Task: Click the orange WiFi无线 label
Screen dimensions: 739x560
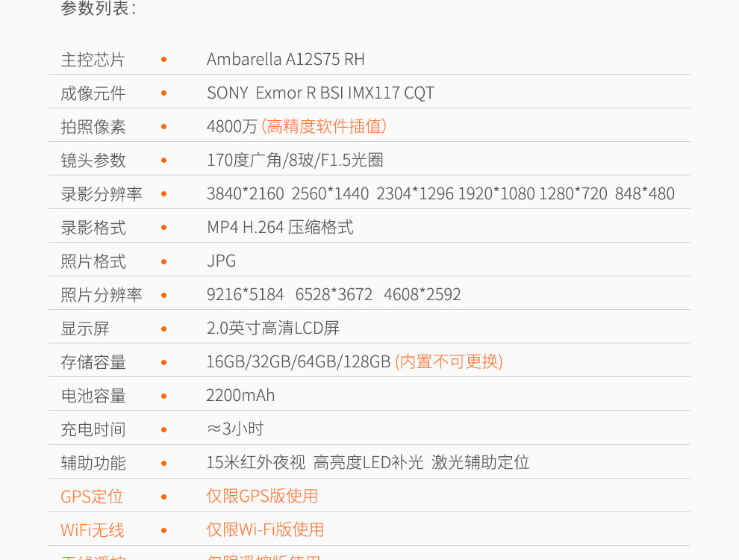Action: (93, 530)
